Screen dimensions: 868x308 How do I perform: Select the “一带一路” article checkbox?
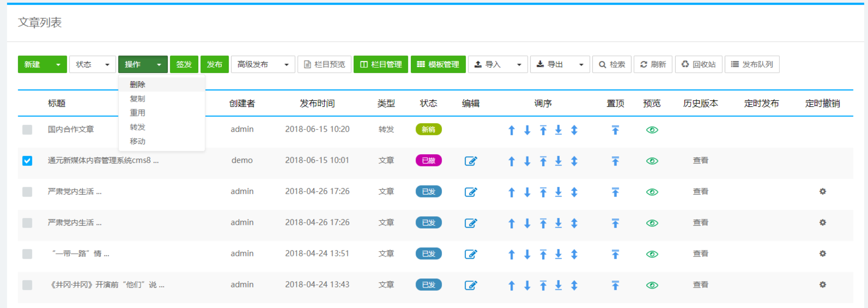tap(27, 254)
